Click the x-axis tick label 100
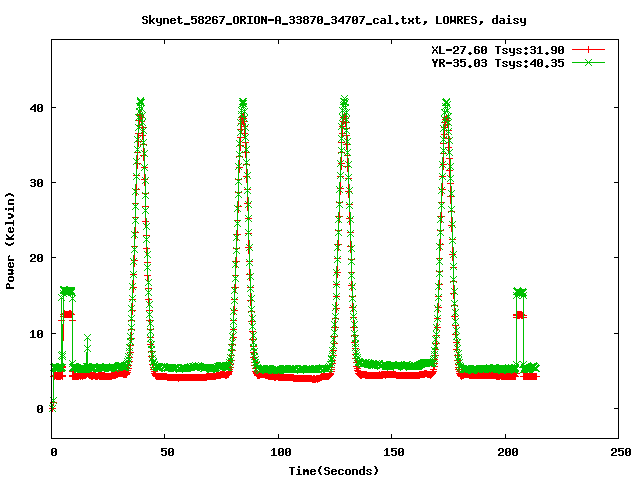This screenshot has height=480, width=640. [280, 452]
